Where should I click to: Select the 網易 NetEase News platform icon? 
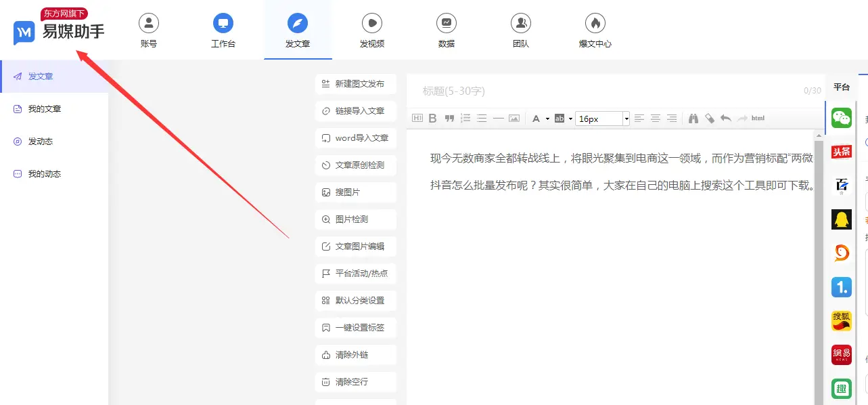pos(842,355)
